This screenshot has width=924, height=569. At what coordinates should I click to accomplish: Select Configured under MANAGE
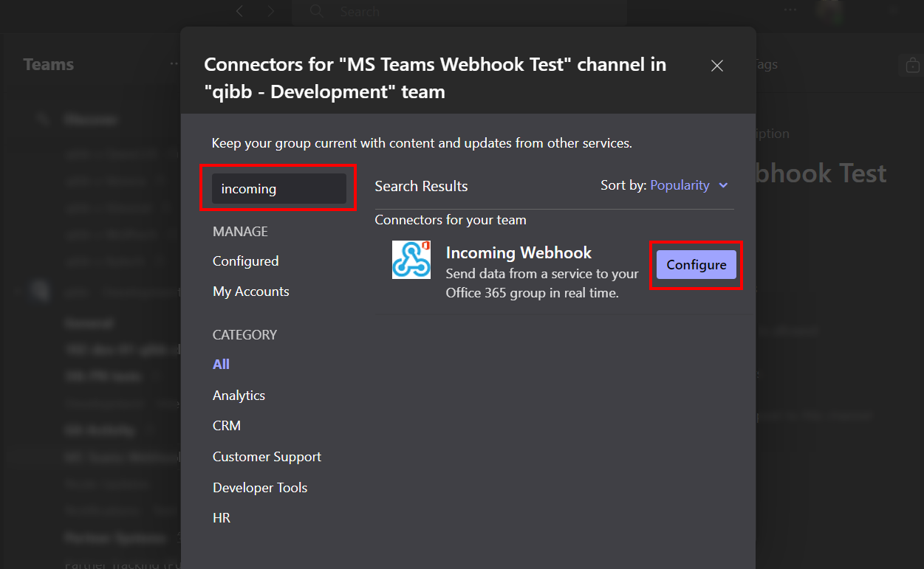[x=245, y=261]
